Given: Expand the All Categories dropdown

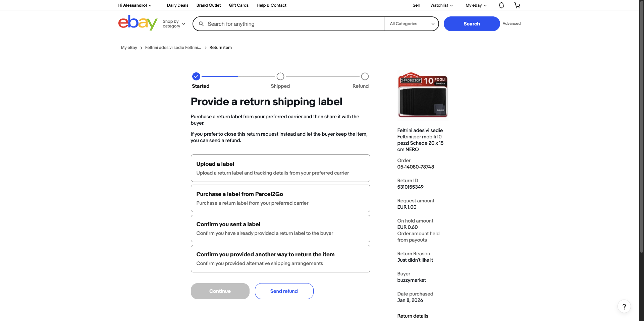Looking at the screenshot, I should pyautogui.click(x=412, y=24).
